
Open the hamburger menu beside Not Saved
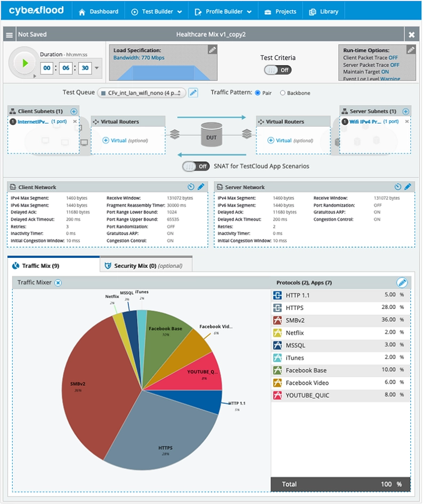click(x=9, y=35)
